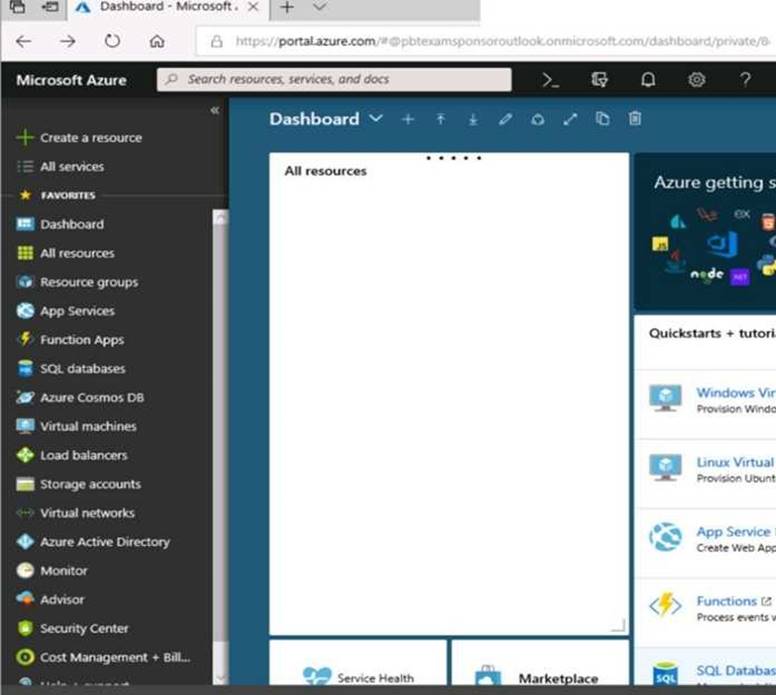Open the Marketplace tile
Screen dimensions: 776x695
click(x=540, y=663)
